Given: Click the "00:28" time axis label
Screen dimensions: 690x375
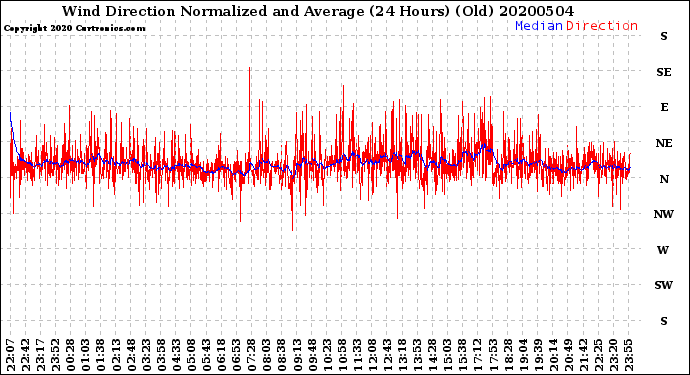Looking at the screenshot, I should (71, 355).
